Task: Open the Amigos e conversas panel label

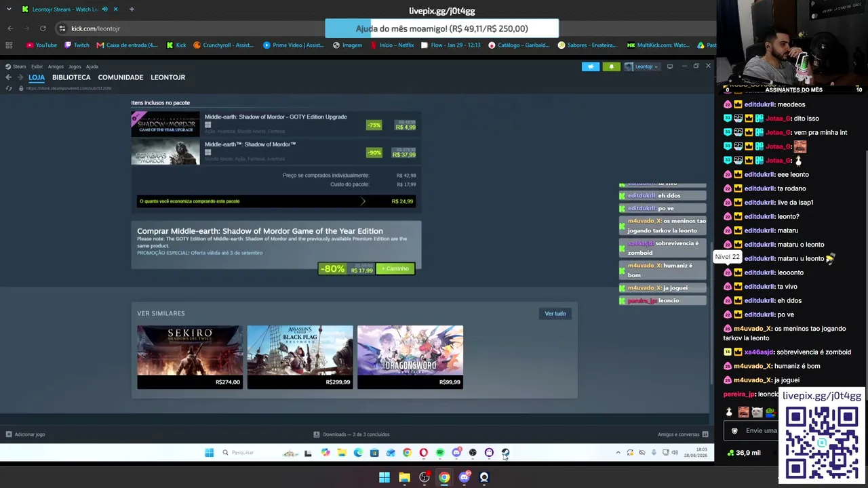Action: [678, 434]
